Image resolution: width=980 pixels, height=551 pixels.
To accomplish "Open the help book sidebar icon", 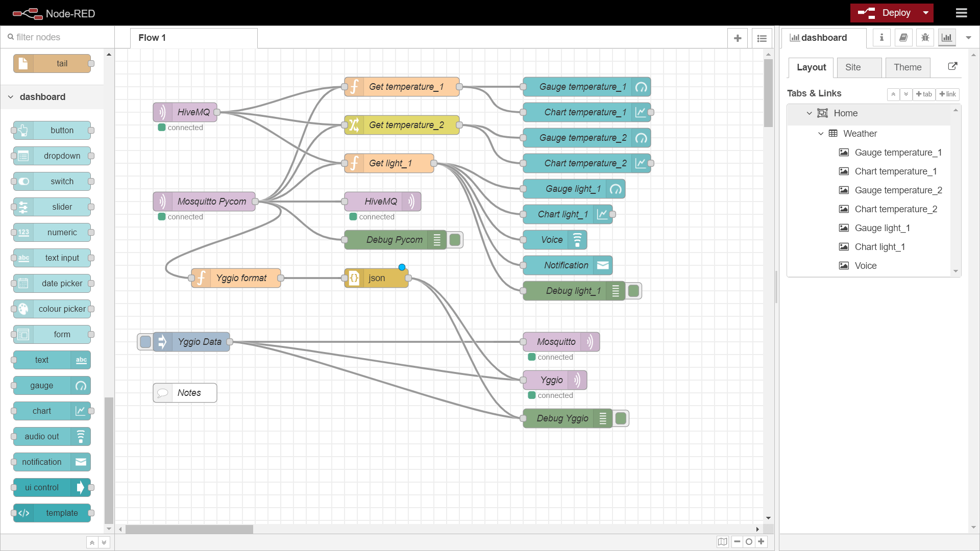I will point(903,38).
